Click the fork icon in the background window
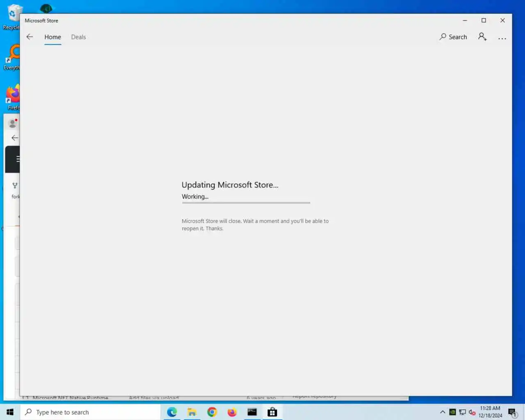Screen dimensions: 525x420 (x=15, y=185)
